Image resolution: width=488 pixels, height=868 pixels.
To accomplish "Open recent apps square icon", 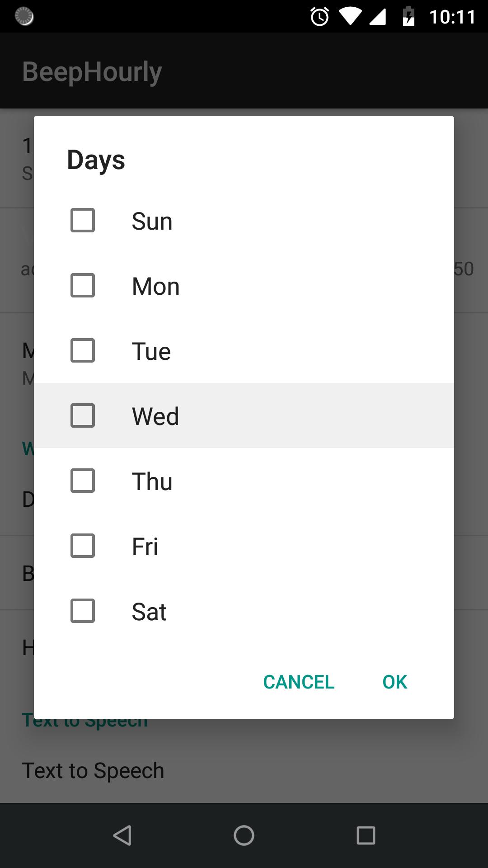I will coord(366,835).
